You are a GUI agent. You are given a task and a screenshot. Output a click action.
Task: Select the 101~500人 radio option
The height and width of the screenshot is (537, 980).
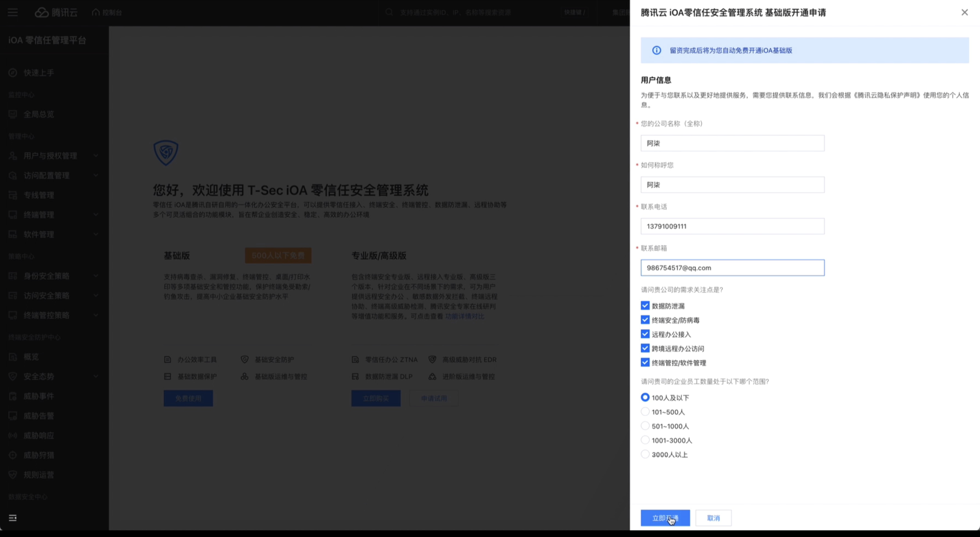tap(645, 411)
